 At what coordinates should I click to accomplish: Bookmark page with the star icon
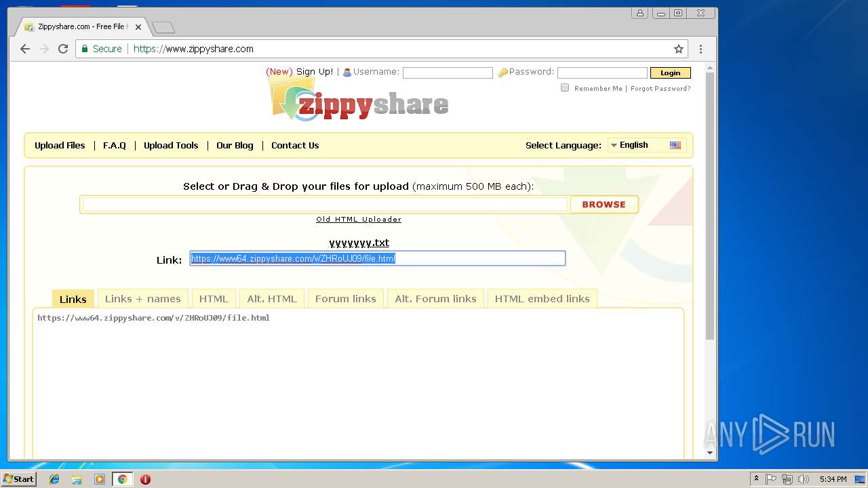tap(678, 49)
